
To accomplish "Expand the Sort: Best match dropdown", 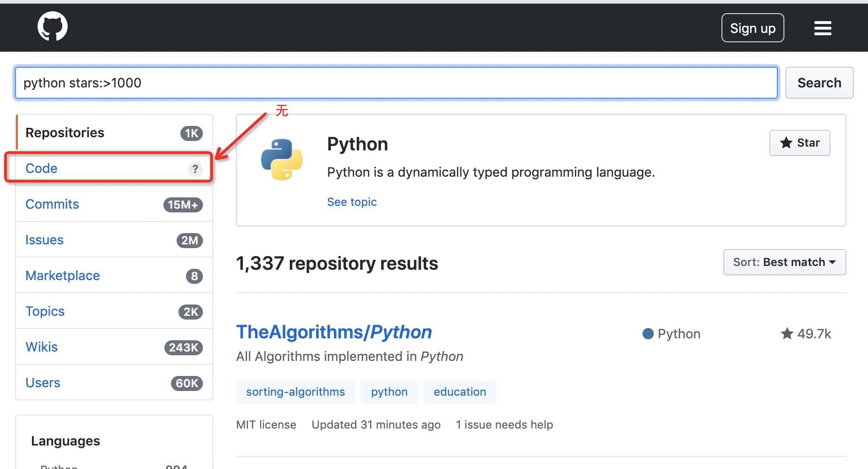I will tap(784, 262).
